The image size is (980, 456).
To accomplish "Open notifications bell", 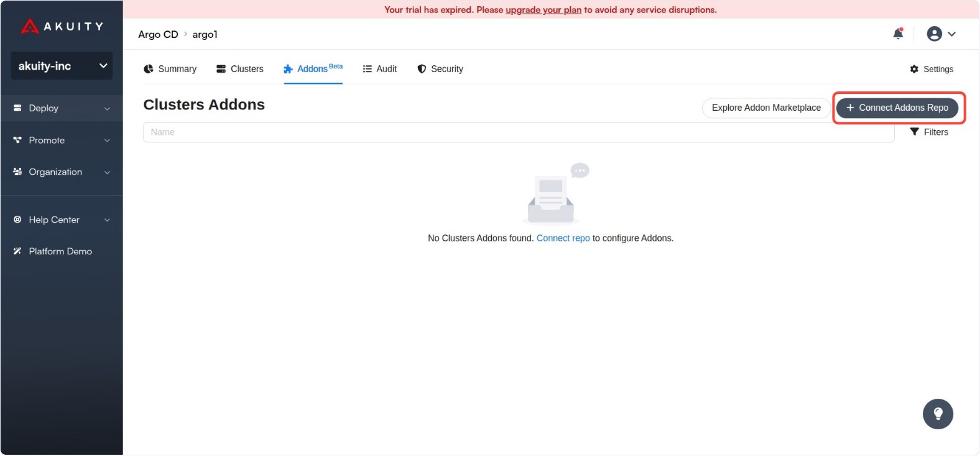I will tap(898, 34).
